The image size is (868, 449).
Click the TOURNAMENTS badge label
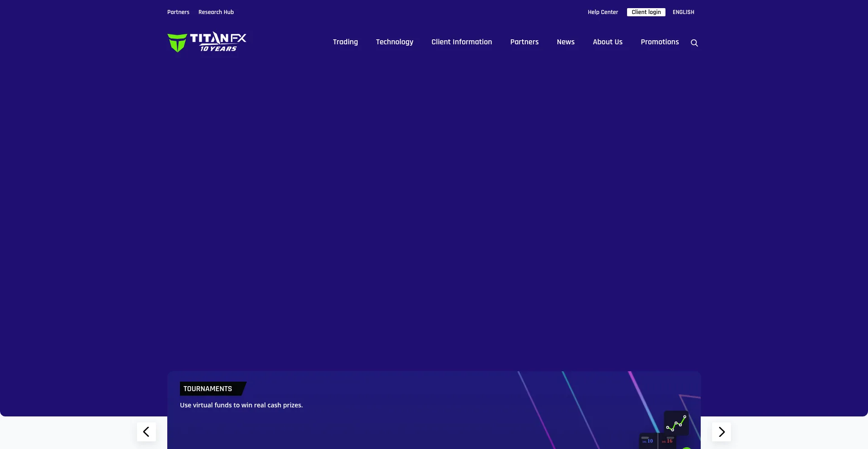coord(208,389)
